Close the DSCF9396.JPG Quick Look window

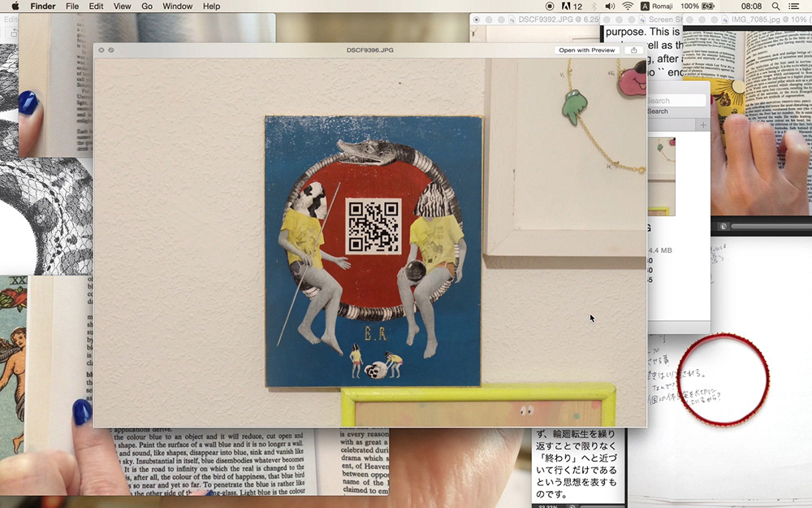pos(101,50)
